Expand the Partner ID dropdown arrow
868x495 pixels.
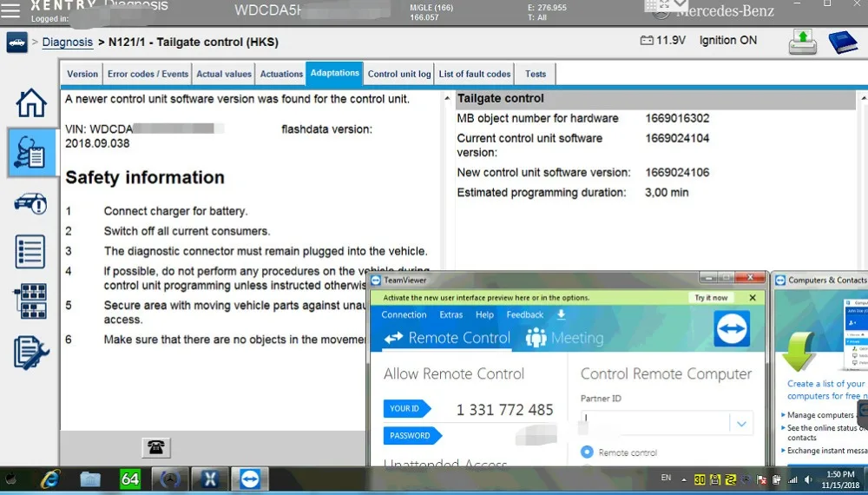point(741,424)
